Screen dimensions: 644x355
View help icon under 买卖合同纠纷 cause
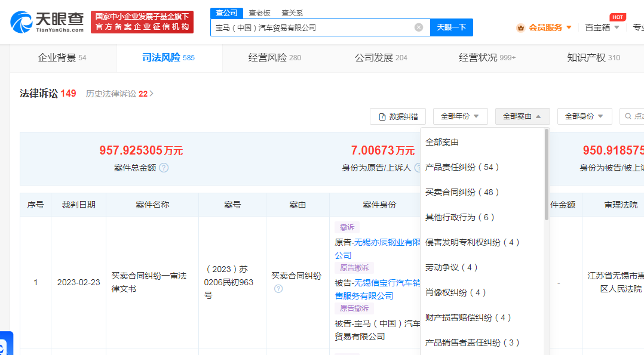point(278,289)
